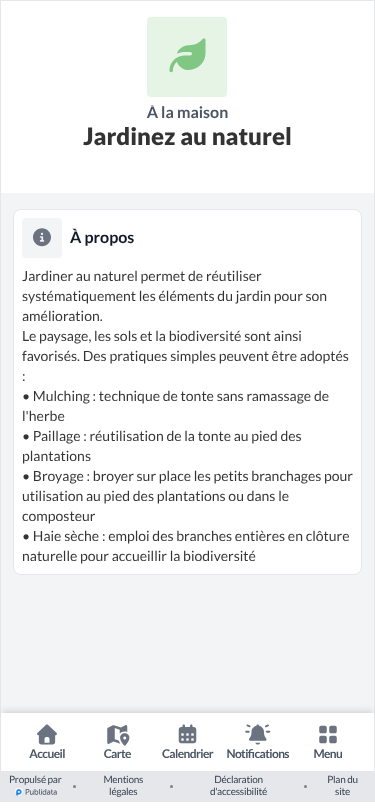
Task: Click the Jardinez au naturel title
Action: point(187,137)
